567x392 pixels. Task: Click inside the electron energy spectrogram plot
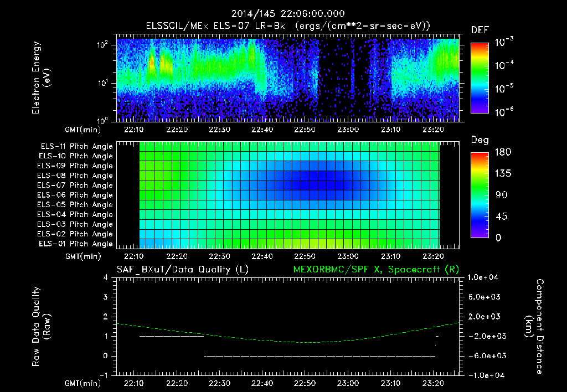pos(288,78)
